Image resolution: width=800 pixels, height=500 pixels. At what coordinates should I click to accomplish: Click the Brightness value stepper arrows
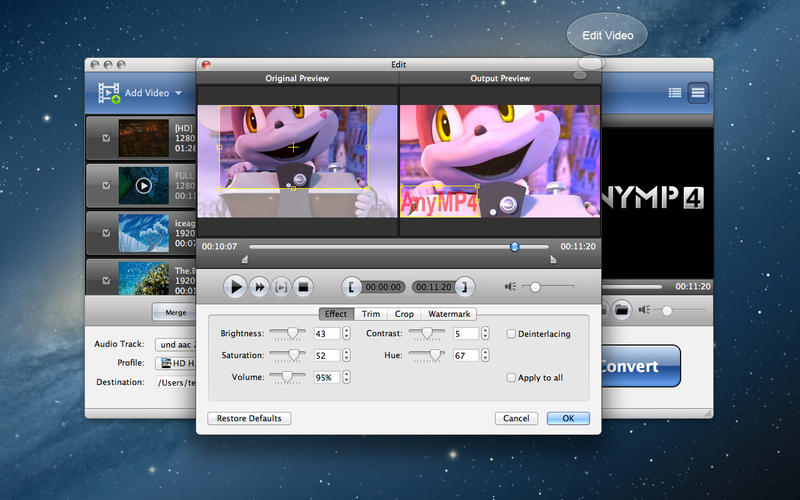[x=347, y=333]
